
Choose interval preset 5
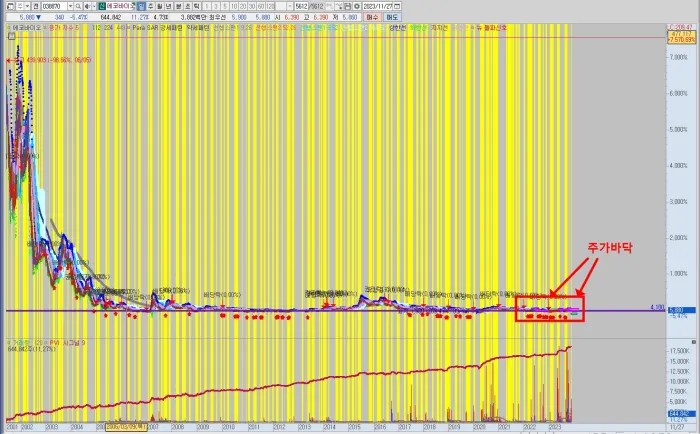tap(225, 6)
